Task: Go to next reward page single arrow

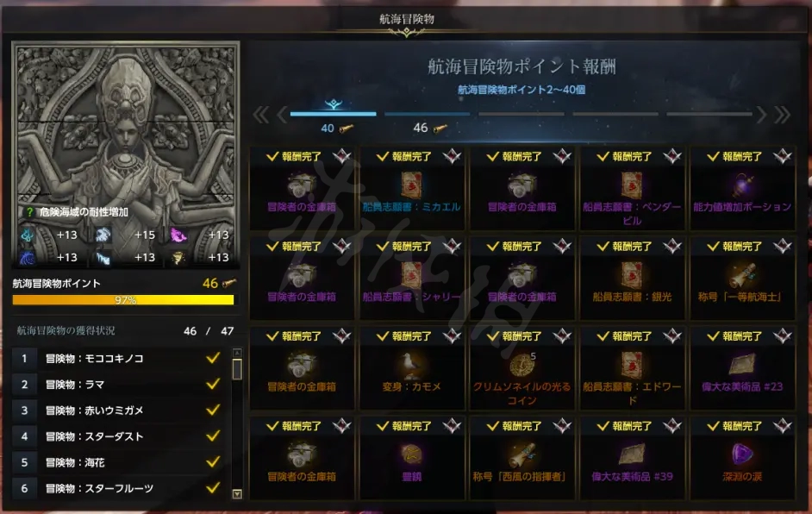Action: 761,115
